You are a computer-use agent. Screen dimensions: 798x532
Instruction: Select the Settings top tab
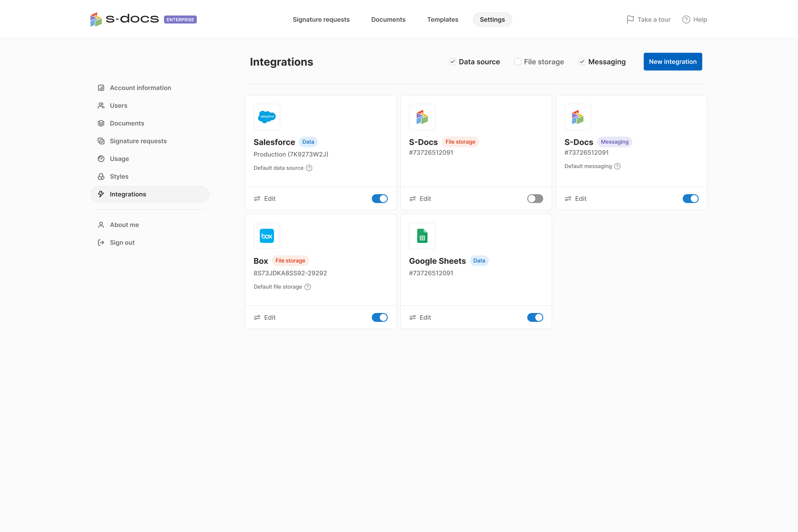(x=492, y=19)
